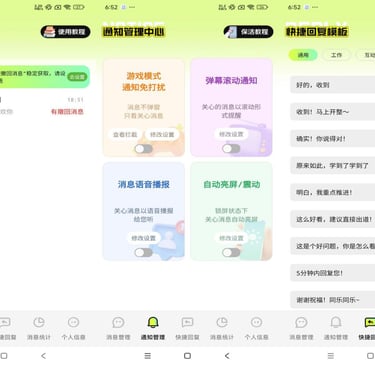Pick the 确实！你说得对！ reply template

pyautogui.click(x=333, y=139)
